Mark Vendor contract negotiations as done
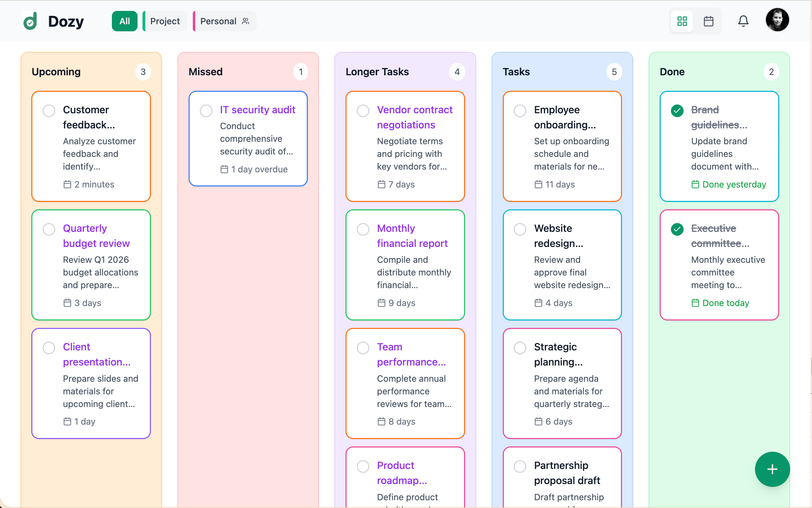Screen dimensions: 812x508 tap(363, 110)
